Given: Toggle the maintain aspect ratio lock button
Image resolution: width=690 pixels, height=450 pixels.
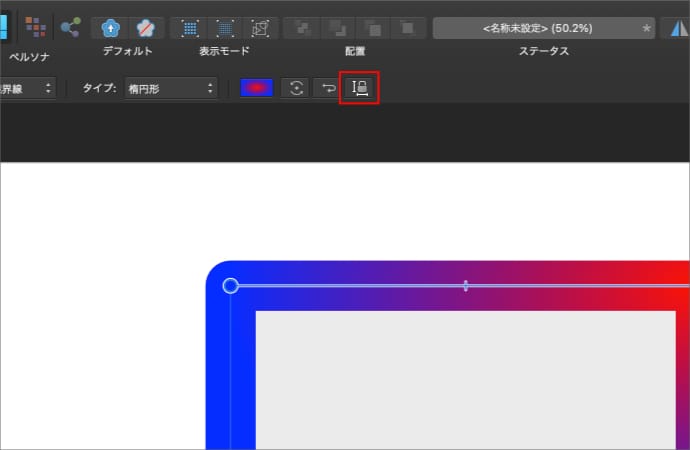Looking at the screenshot, I should click(359, 88).
